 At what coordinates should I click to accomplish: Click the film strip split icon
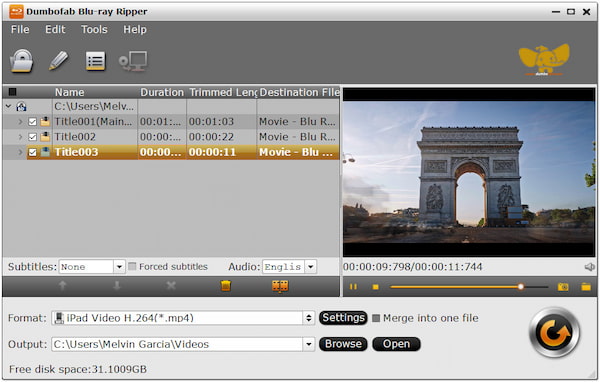tap(280, 286)
